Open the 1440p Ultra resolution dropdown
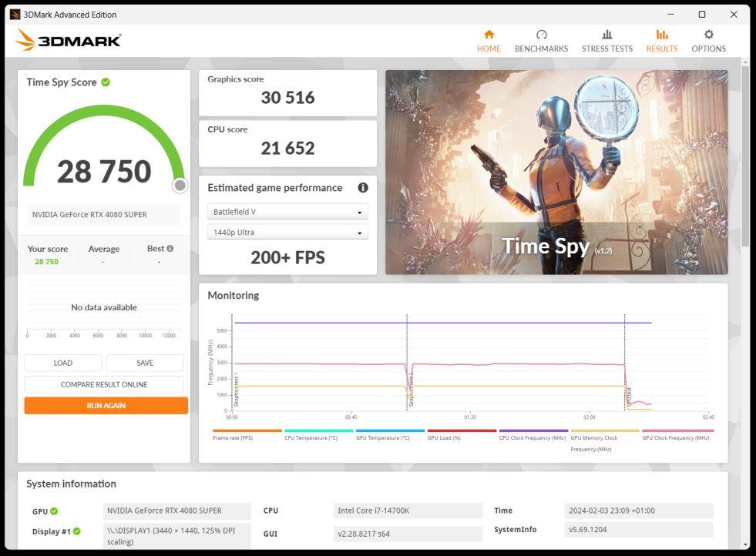Screen dimensions: 756x556 click(287, 233)
